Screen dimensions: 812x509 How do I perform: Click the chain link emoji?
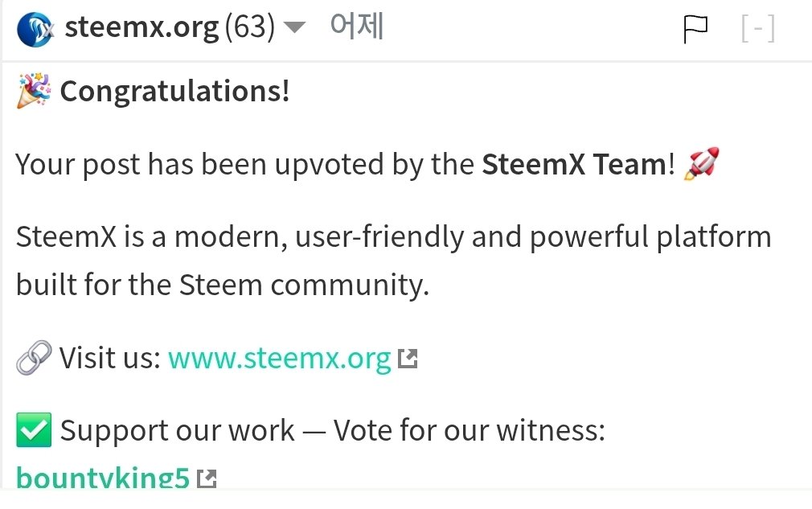tap(34, 358)
